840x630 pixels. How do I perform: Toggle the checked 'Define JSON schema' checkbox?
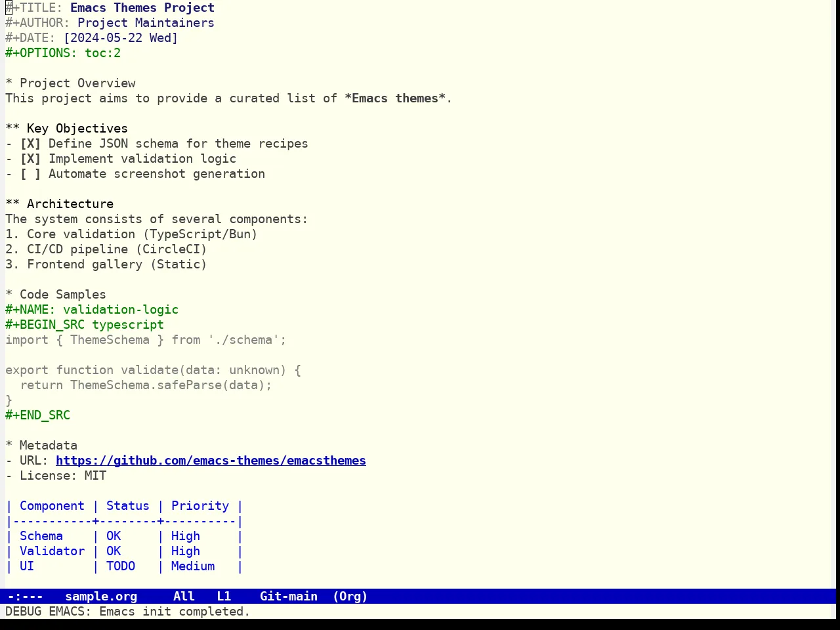click(30, 144)
